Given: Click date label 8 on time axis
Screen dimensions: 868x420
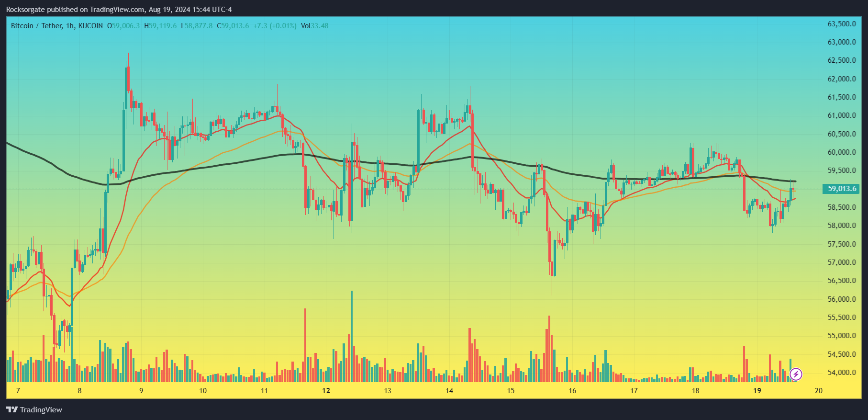Looking at the screenshot, I should pyautogui.click(x=79, y=391).
